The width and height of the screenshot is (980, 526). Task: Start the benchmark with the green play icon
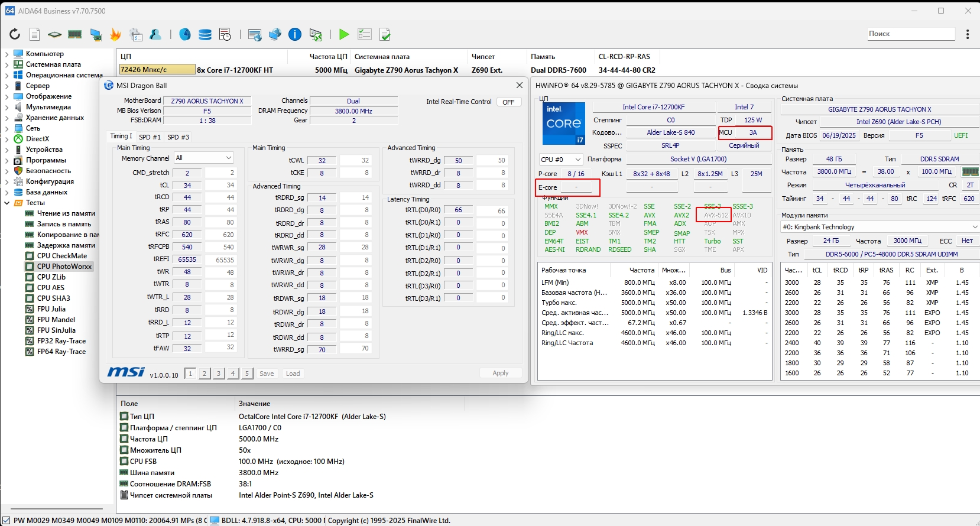(344, 34)
